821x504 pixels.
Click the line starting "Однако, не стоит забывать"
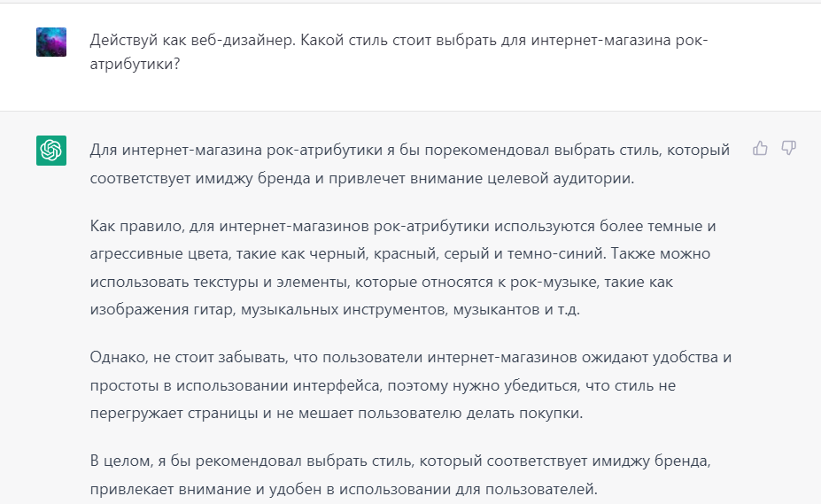pos(411,358)
